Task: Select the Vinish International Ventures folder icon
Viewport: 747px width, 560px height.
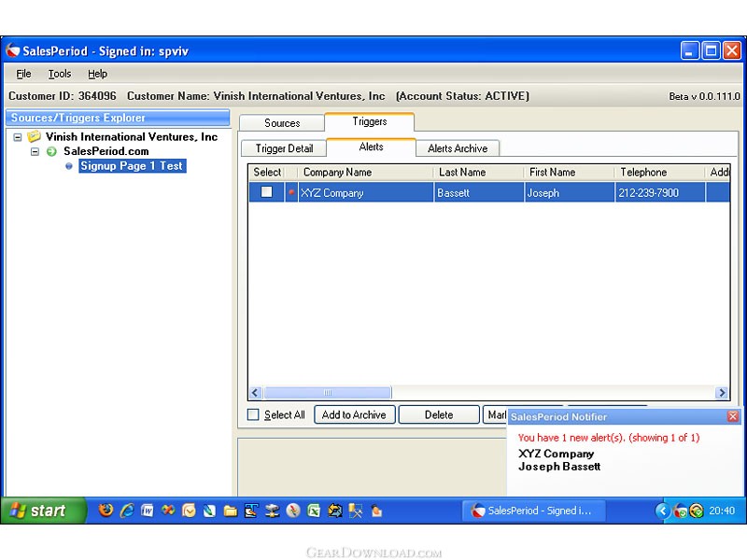Action: point(34,136)
